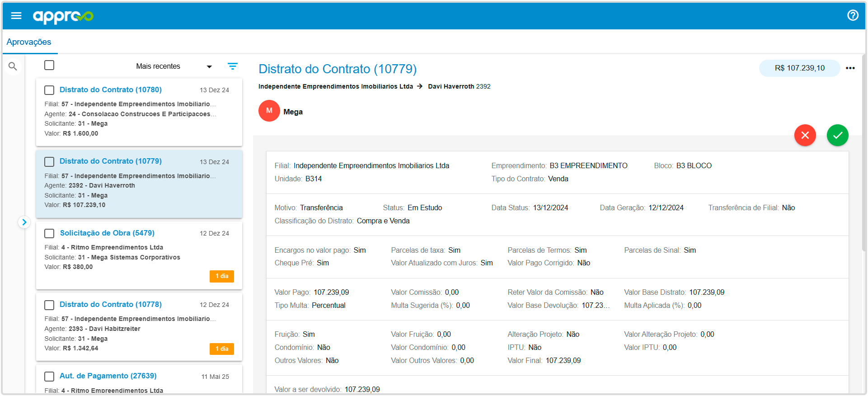Switch to the Aprovações tab
Screen dimensions: 868x396
point(29,42)
